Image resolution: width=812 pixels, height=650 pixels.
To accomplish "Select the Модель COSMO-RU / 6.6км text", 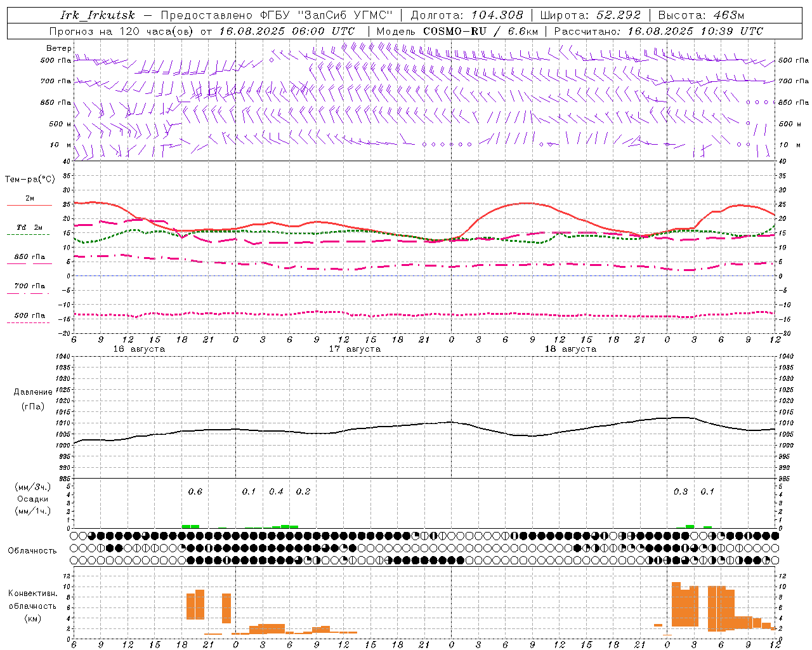I will click(x=457, y=31).
